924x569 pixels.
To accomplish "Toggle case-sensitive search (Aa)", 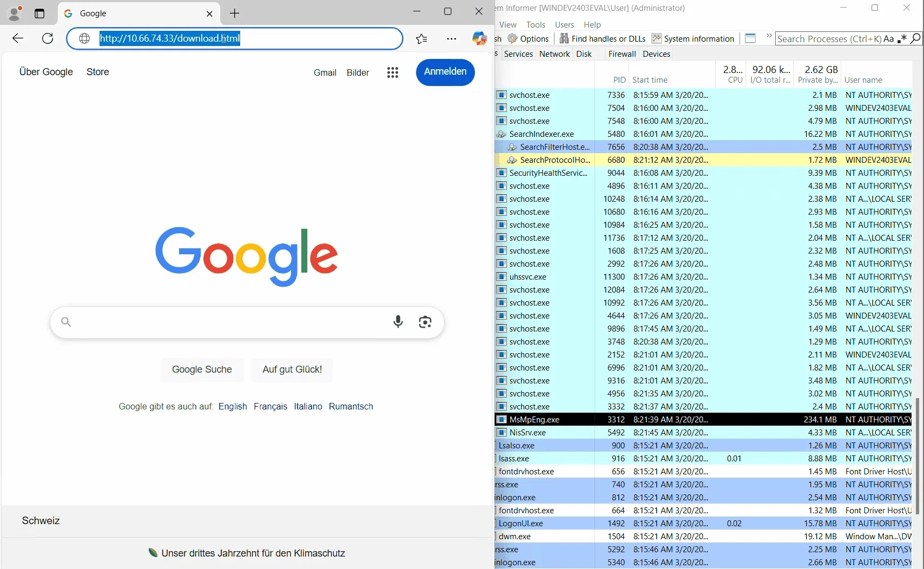I will (888, 38).
